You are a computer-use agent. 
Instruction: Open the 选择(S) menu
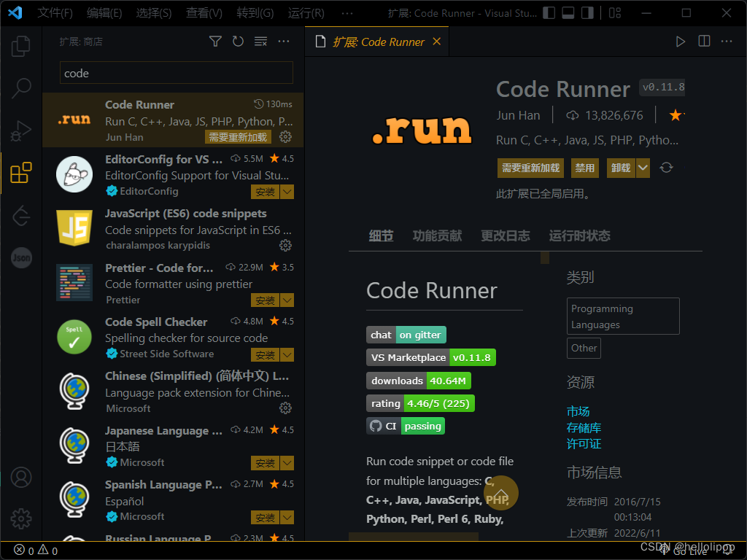[154, 13]
